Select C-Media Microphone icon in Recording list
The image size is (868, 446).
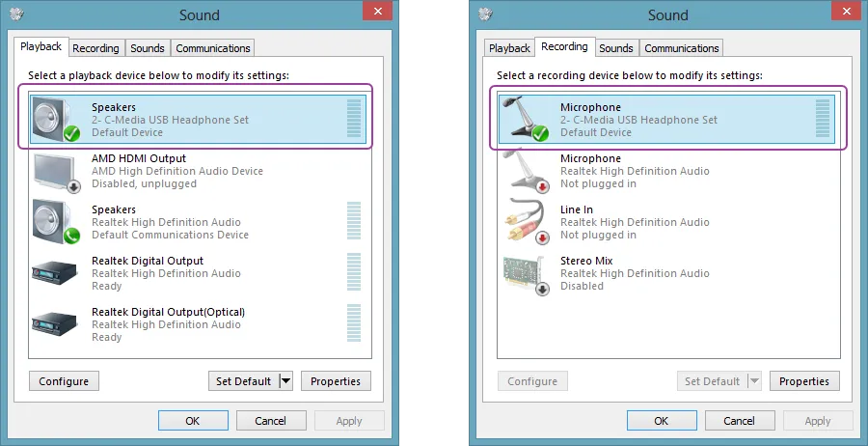coord(525,119)
